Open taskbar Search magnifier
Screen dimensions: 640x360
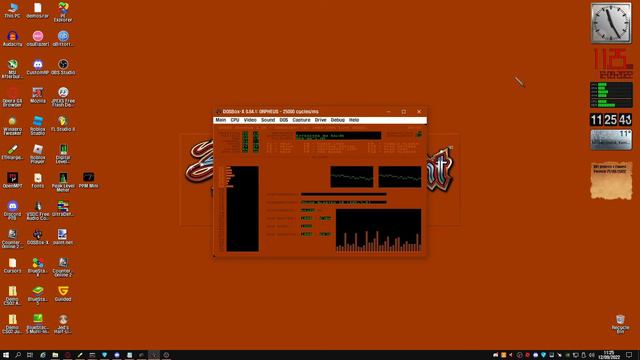tap(18, 355)
